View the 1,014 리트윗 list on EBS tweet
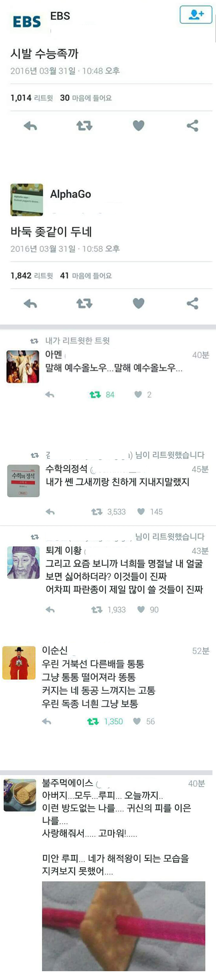The width and height of the screenshot is (216, 980). coord(32,98)
